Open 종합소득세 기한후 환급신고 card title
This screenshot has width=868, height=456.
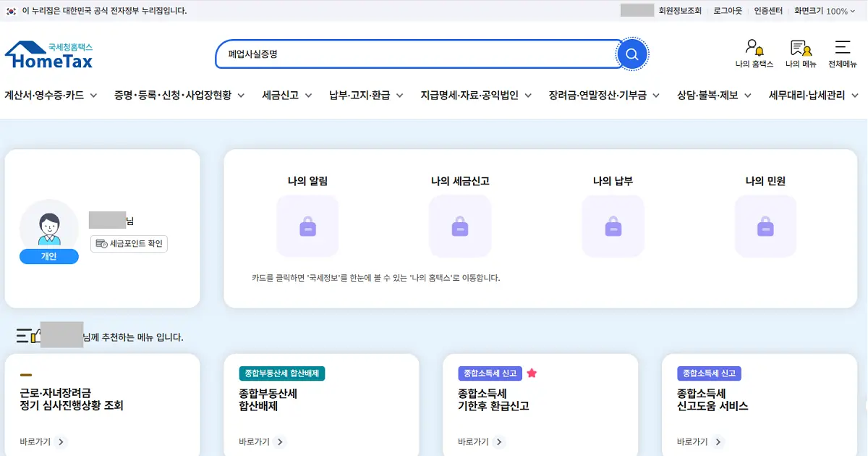tap(493, 400)
